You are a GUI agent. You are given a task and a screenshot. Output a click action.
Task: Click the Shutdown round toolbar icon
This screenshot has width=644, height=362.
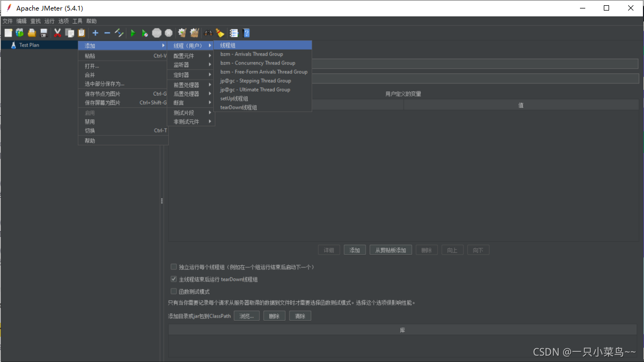[x=168, y=33]
